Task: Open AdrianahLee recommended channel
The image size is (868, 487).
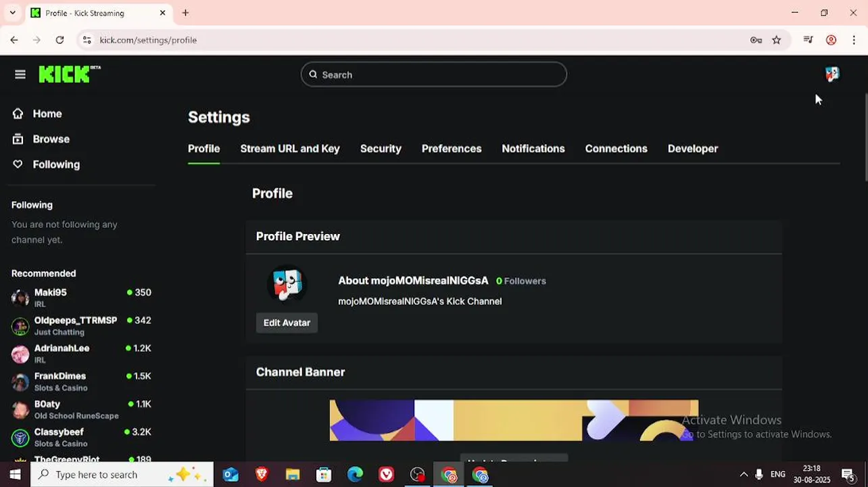Action: 81,353
